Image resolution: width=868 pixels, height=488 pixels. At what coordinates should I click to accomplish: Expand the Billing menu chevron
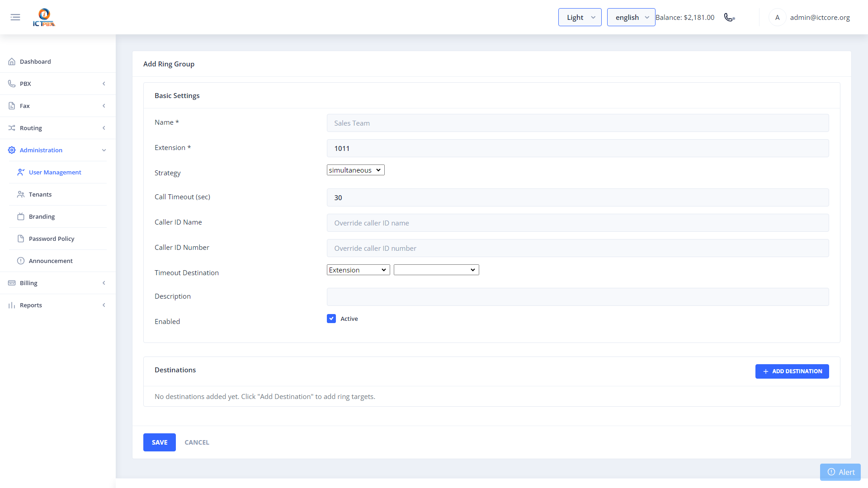pyautogui.click(x=104, y=283)
